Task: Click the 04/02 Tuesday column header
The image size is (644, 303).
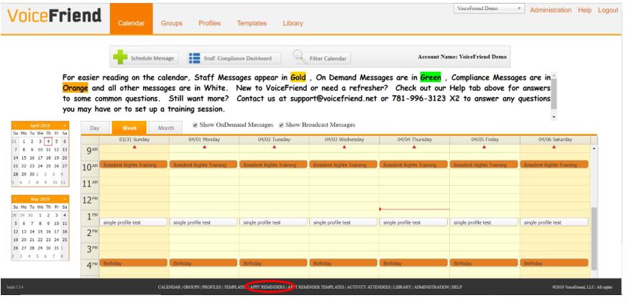Action: pyautogui.click(x=274, y=140)
